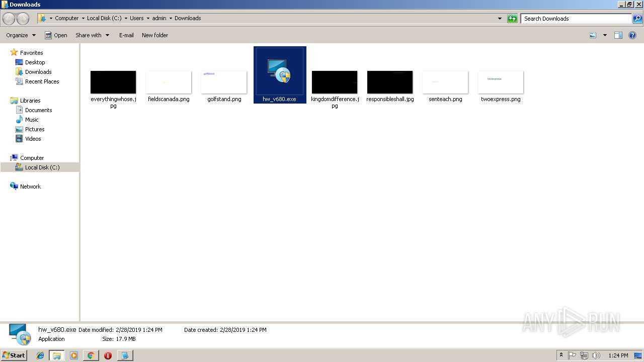Click Local Disk (C:) in the breadcrumb
644x362 pixels.
104,18
